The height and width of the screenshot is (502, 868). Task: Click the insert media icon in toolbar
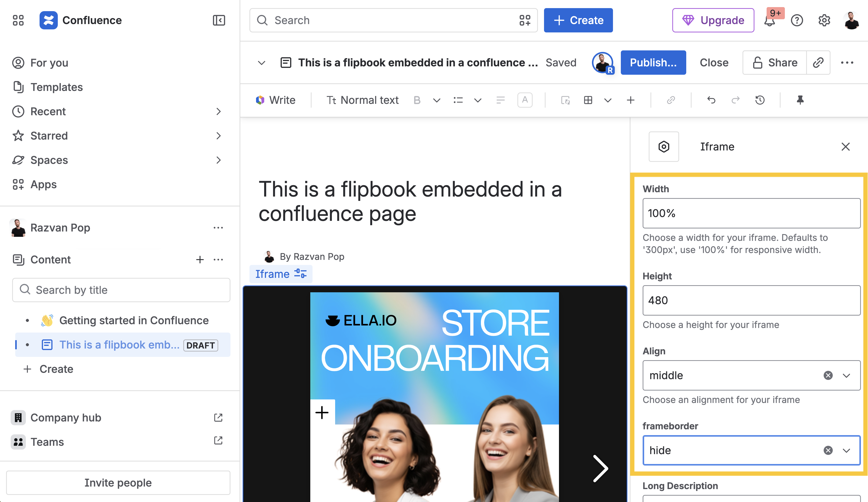tap(565, 100)
